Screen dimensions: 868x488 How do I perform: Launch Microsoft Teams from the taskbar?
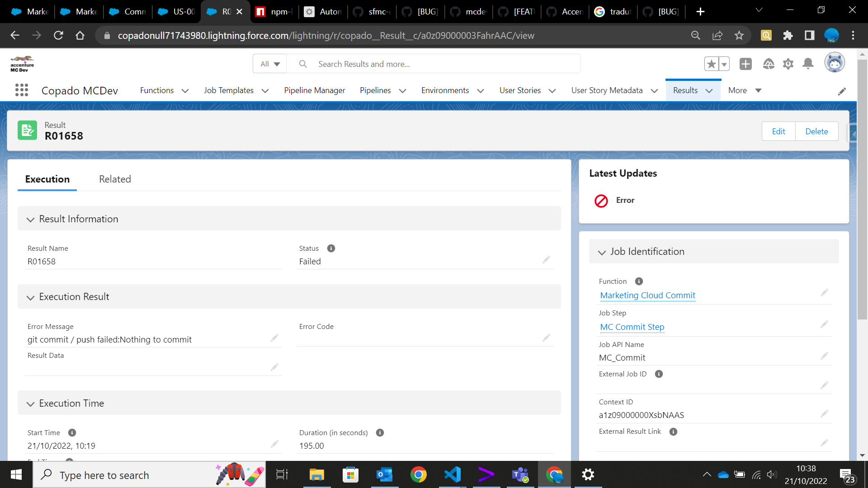(520, 474)
